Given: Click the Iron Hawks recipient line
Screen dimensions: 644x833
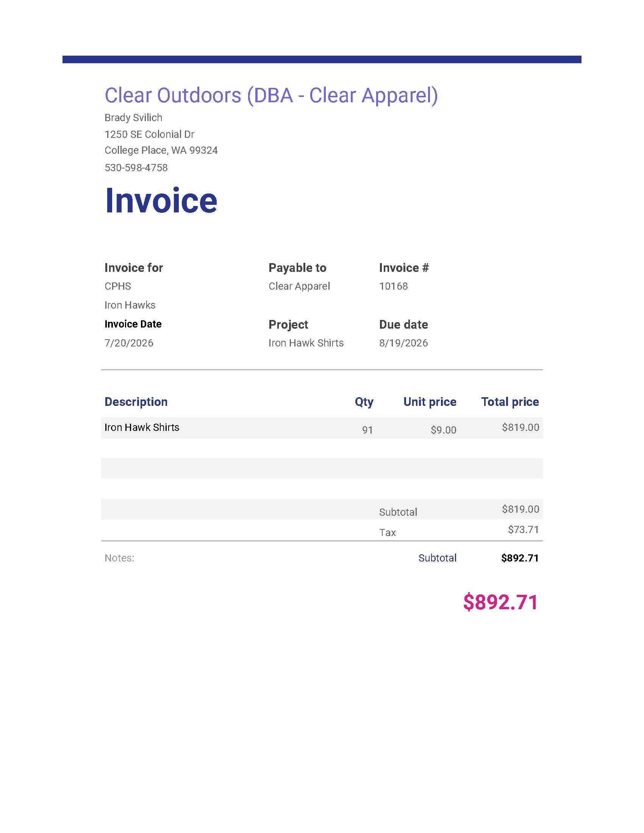Looking at the screenshot, I should point(130,305).
